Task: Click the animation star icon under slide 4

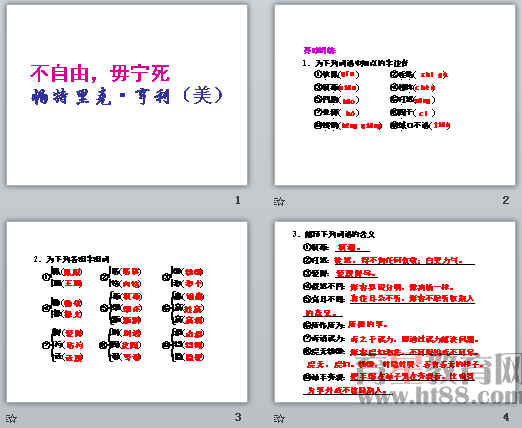Action: point(279,418)
